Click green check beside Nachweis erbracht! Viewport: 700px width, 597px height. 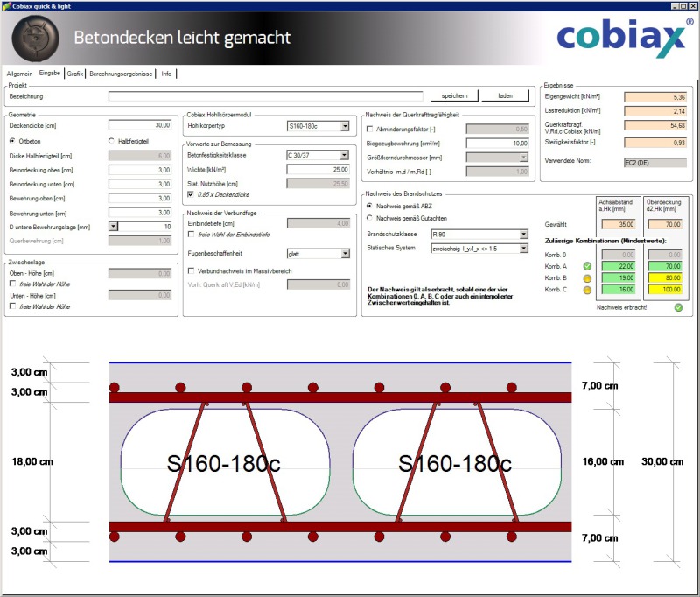[x=678, y=307]
